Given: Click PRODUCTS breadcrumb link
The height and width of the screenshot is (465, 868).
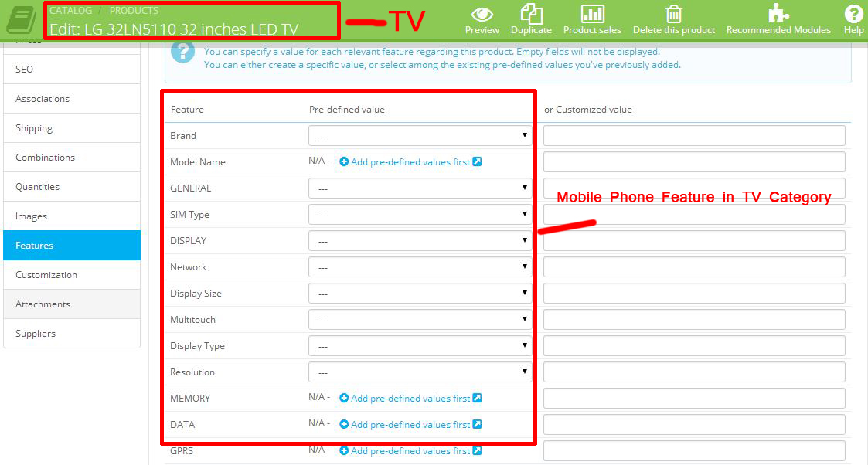Looking at the screenshot, I should 134,11.
